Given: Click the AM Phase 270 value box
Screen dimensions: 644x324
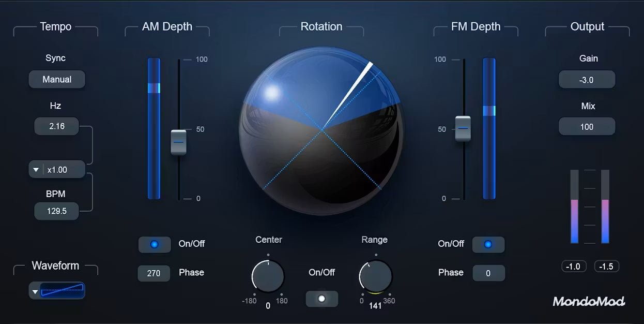Looking at the screenshot, I should click(154, 273).
